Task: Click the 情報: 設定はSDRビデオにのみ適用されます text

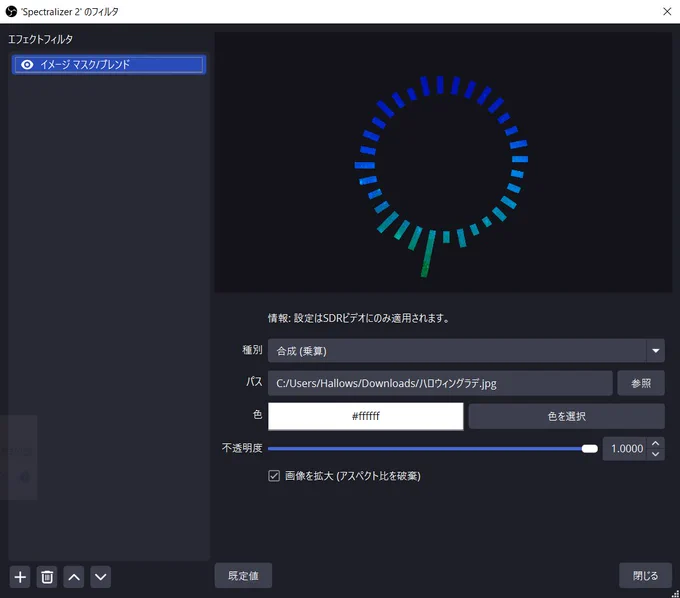Action: (359, 318)
